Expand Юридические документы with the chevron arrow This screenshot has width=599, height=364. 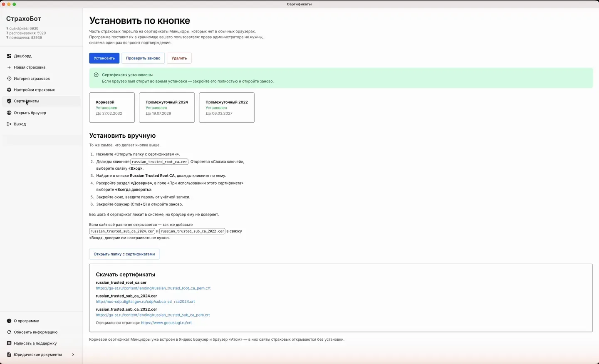coord(73,355)
